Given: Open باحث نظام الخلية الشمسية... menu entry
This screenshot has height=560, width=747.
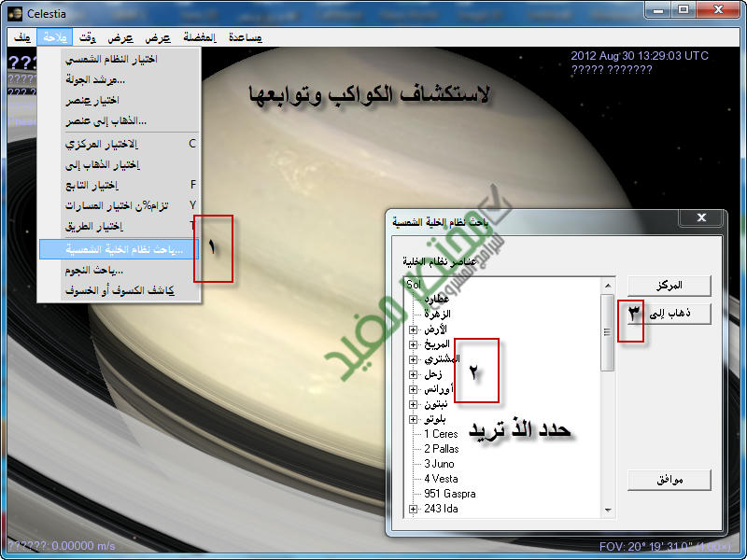Looking at the screenshot, I should pos(119,249).
